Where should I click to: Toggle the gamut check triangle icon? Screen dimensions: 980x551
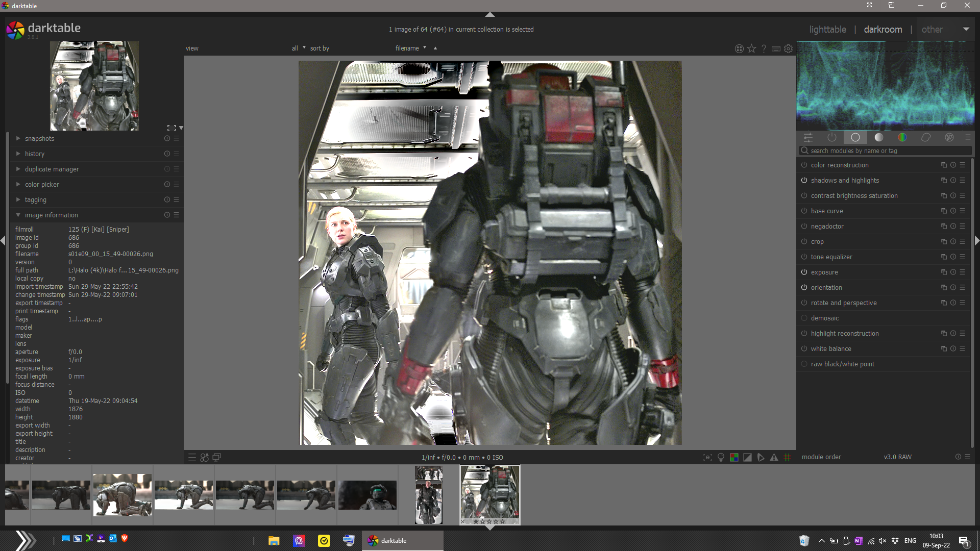click(x=774, y=458)
